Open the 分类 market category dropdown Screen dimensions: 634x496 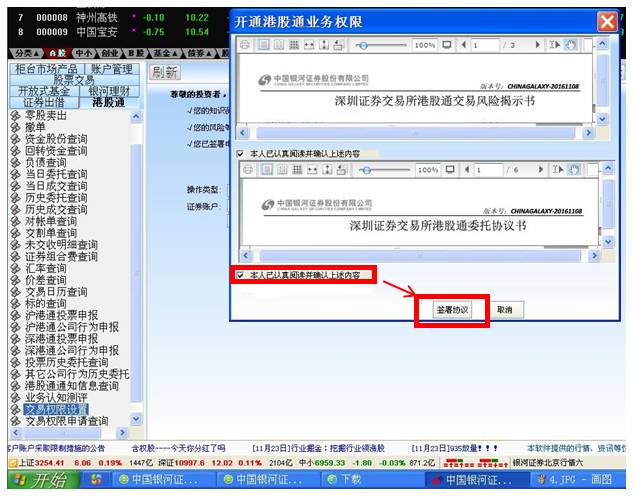pyautogui.click(x=27, y=53)
